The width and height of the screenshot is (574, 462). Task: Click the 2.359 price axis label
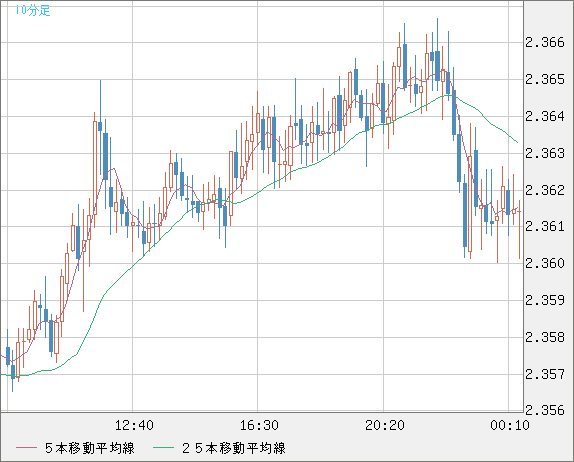(x=545, y=300)
